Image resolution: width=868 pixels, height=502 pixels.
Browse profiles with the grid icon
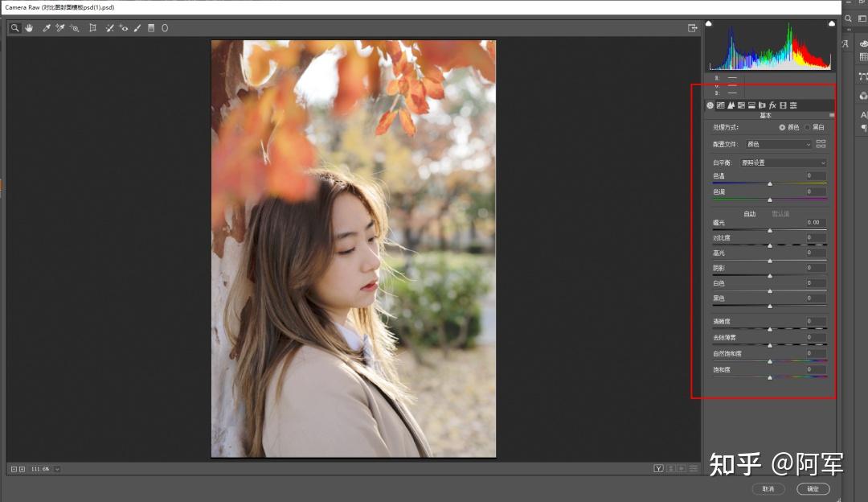(821, 144)
